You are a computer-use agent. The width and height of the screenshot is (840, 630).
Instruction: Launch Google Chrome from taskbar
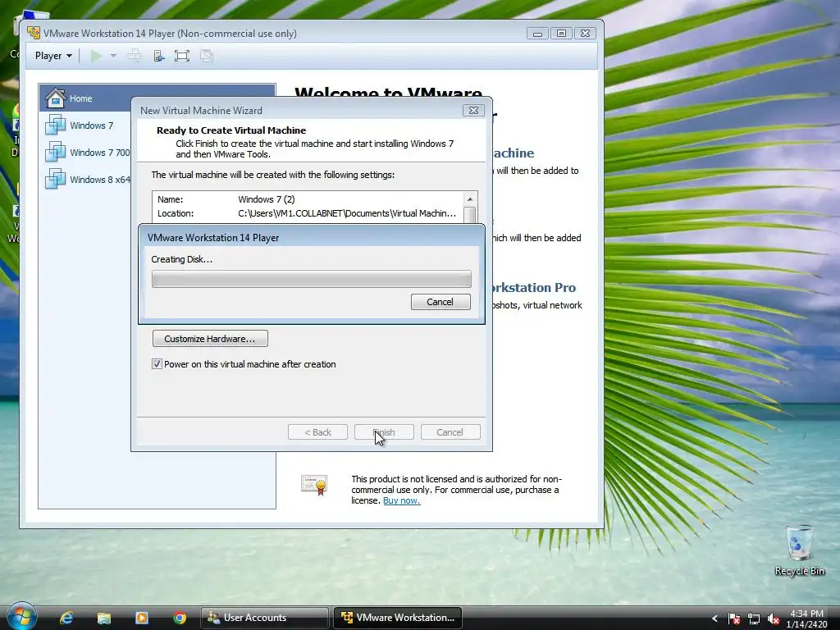tap(180, 618)
